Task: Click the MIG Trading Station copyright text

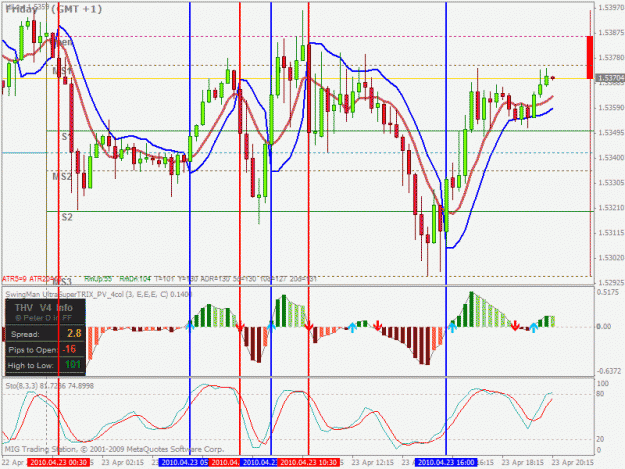Action: point(114,449)
